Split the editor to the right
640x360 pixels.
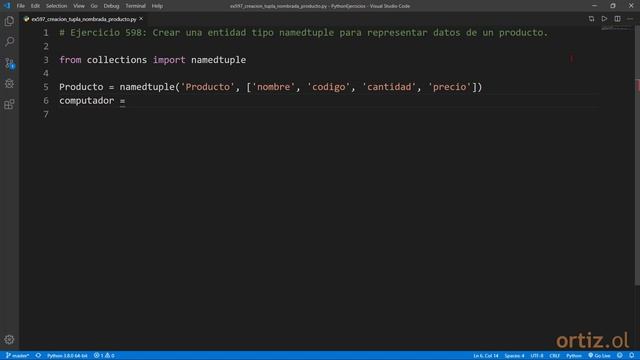point(617,19)
